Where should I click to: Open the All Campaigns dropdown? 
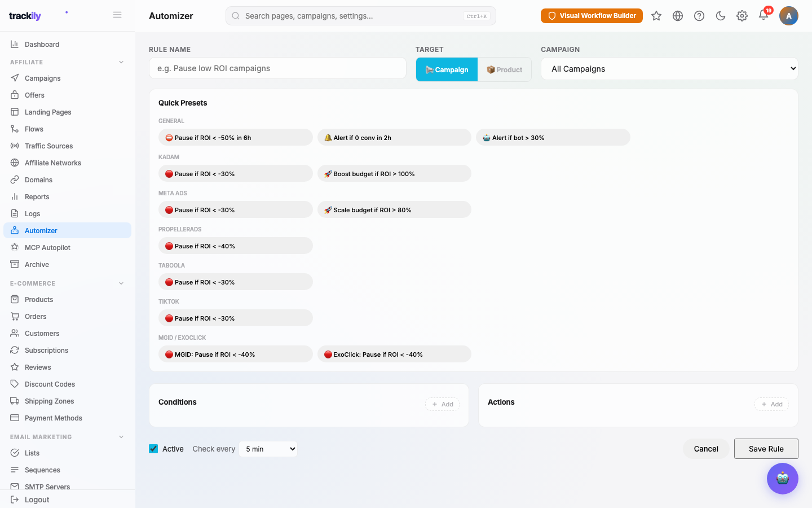pos(669,69)
